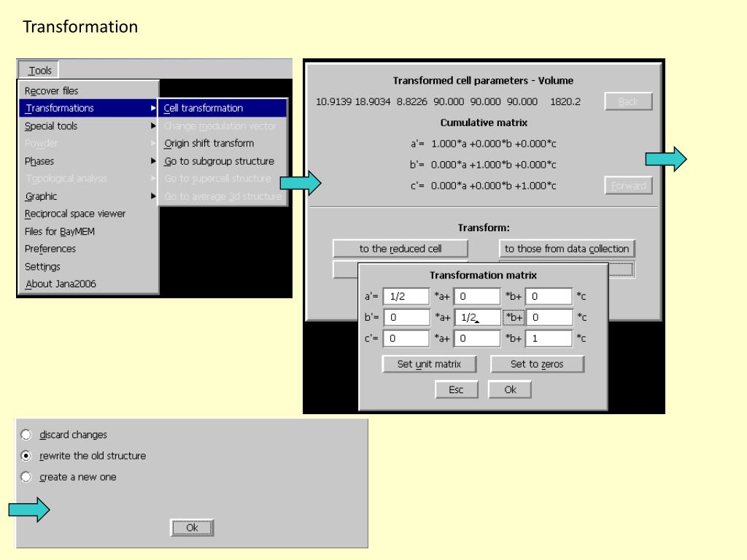Select the discard changes option
Image resolution: width=747 pixels, height=560 pixels.
(26, 435)
